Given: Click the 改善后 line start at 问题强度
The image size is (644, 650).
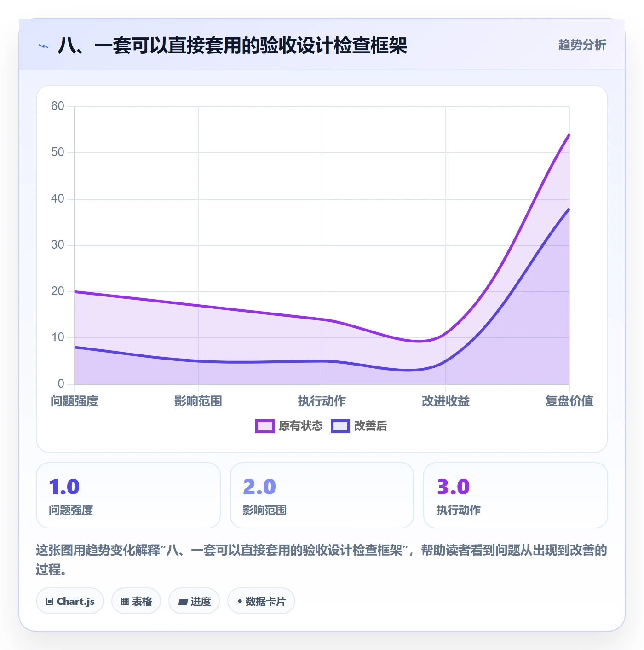Looking at the screenshot, I should (75, 347).
